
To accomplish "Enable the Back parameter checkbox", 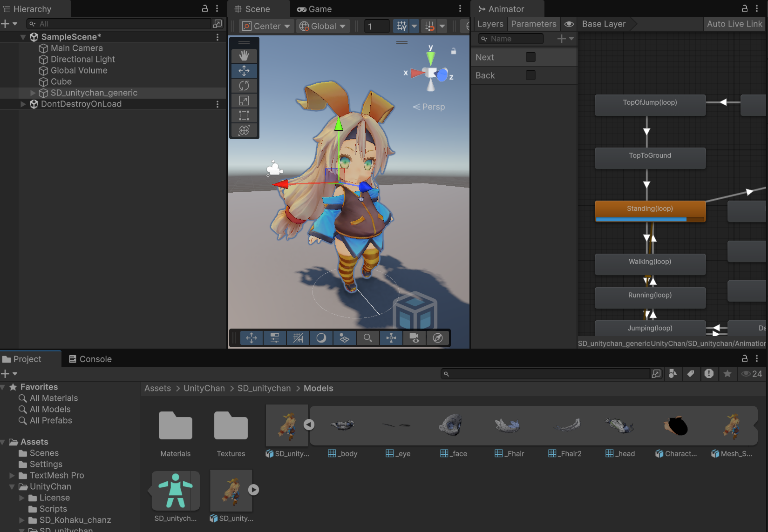I will coord(530,75).
